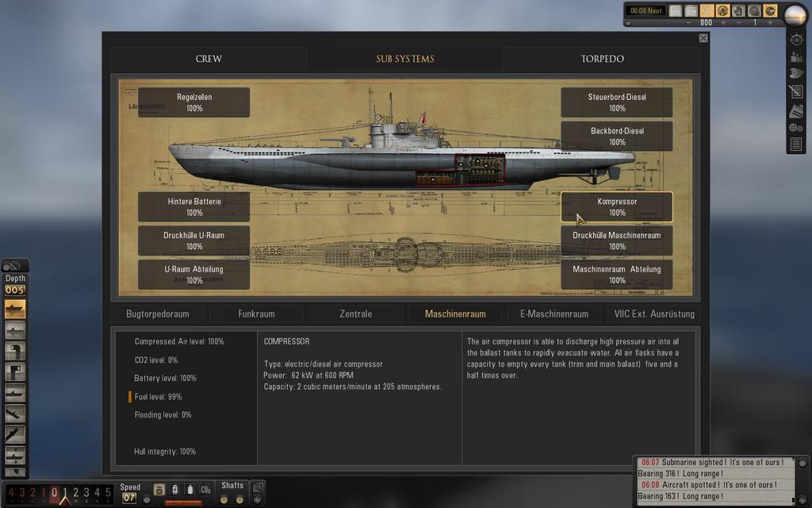Decrease time compression 1 with minus
The width and height of the screenshot is (812, 508).
tap(739, 23)
